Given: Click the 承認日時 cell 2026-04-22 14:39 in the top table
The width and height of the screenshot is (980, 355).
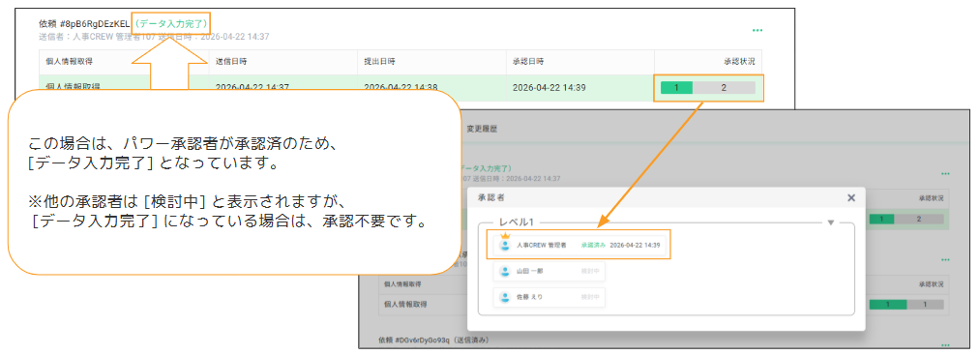Looking at the screenshot, I should (x=549, y=87).
